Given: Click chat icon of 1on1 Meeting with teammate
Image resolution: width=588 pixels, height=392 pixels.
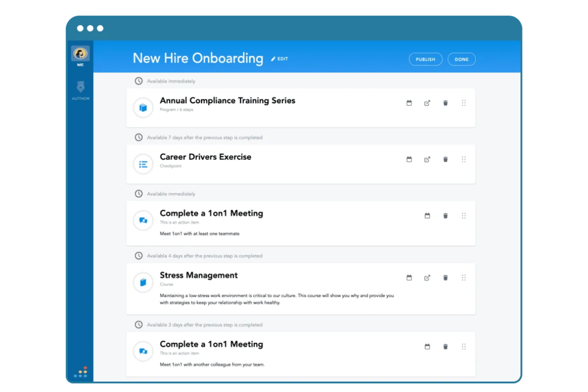Looking at the screenshot, I should click(143, 220).
